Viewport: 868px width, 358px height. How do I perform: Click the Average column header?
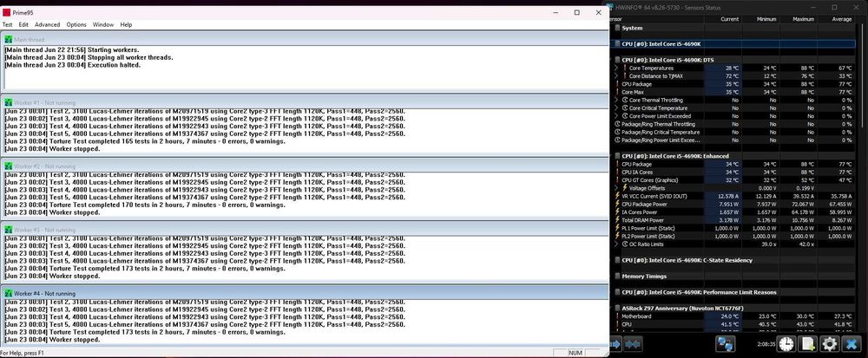pyautogui.click(x=836, y=19)
